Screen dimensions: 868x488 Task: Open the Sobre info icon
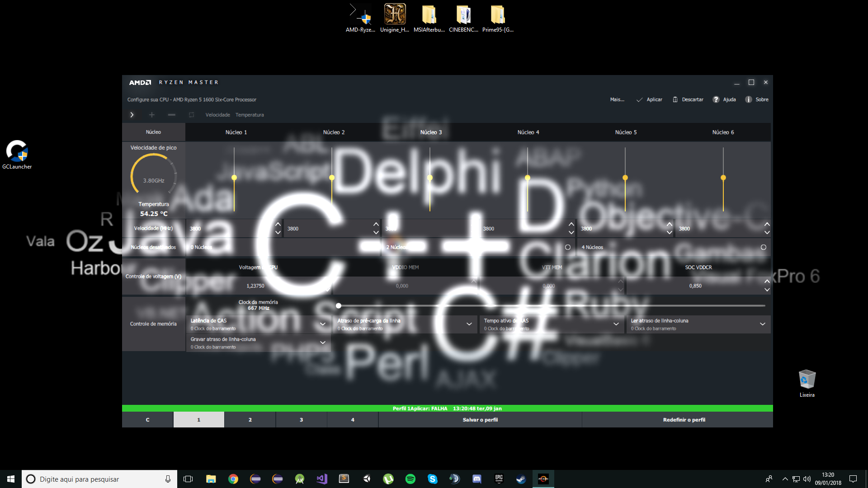(749, 99)
